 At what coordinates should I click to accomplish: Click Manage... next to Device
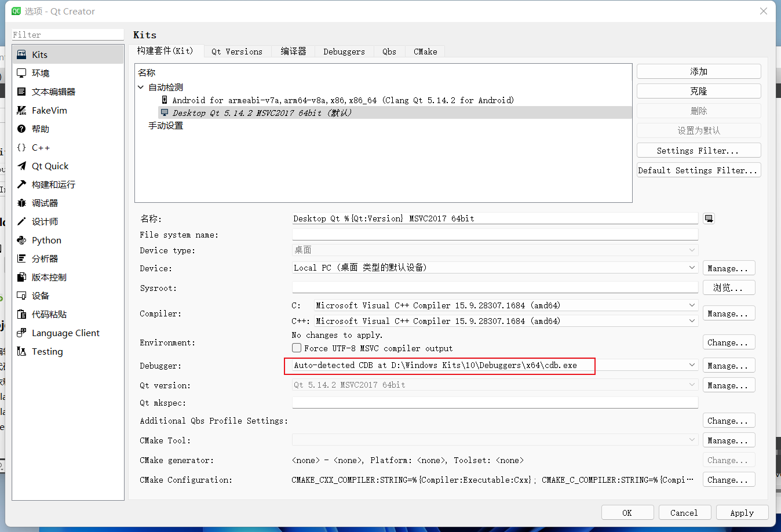[729, 268]
